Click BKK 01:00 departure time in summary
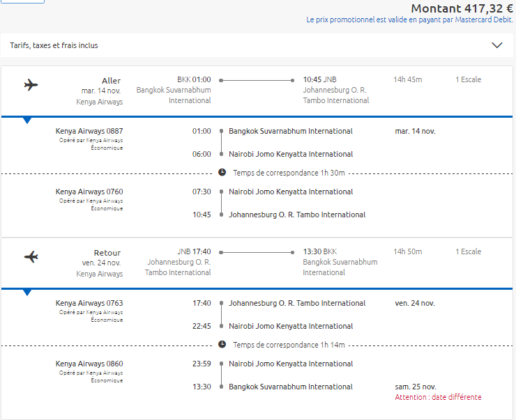This screenshot has height=420, width=516. [x=194, y=79]
